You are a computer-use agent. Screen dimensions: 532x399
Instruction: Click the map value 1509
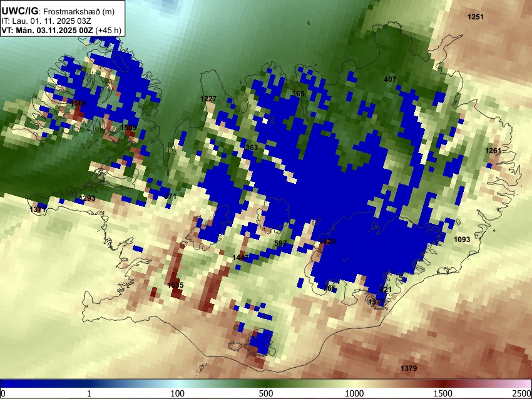point(128,128)
